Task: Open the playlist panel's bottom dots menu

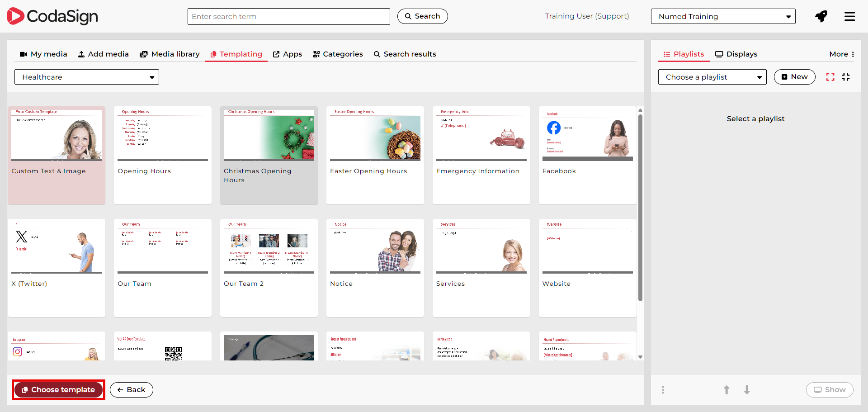Action: coord(663,390)
